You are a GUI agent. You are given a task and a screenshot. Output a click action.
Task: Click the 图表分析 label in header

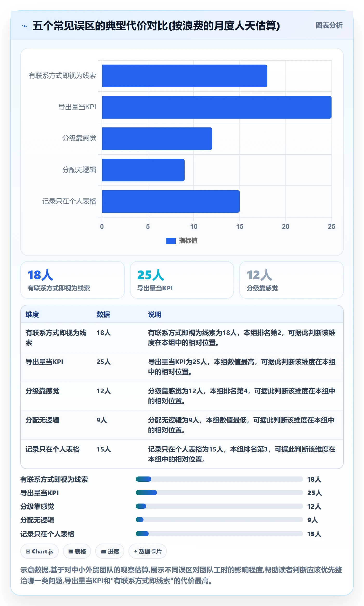pyautogui.click(x=329, y=25)
